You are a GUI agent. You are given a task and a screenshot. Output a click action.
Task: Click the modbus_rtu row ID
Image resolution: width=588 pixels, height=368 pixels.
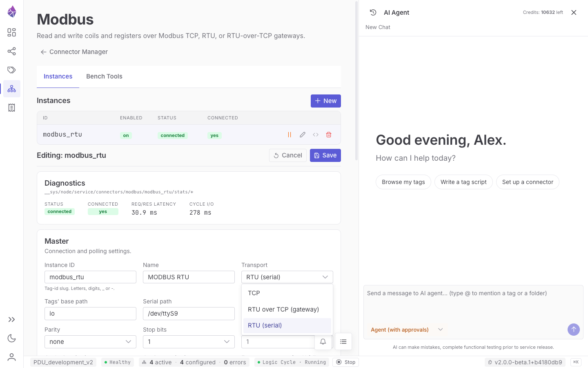tap(62, 135)
